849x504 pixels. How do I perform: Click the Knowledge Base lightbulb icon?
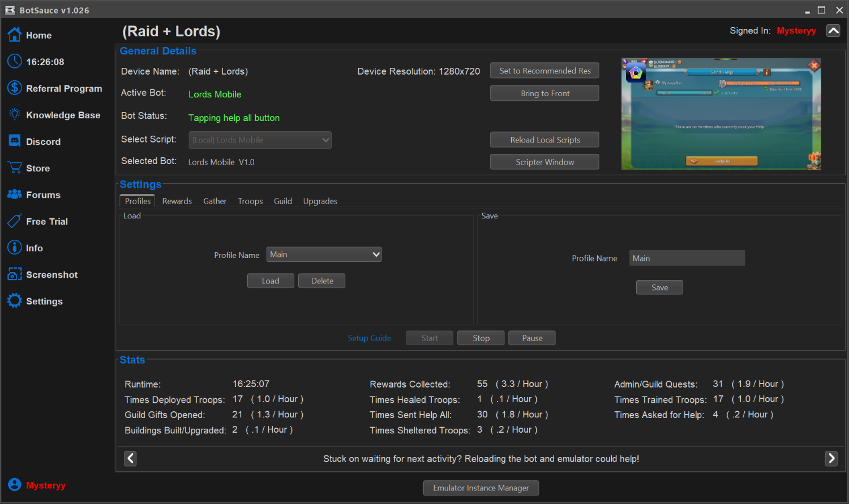tap(14, 114)
